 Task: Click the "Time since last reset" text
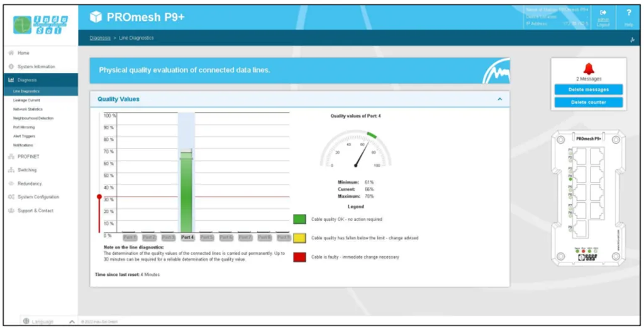pos(117,274)
